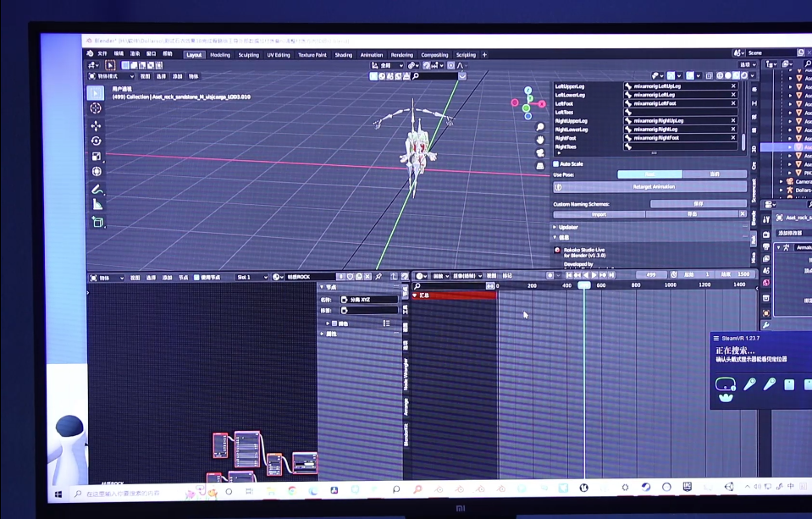Switch to the Sculpting workspace tab
Image resolution: width=812 pixels, height=519 pixels.
[248, 55]
